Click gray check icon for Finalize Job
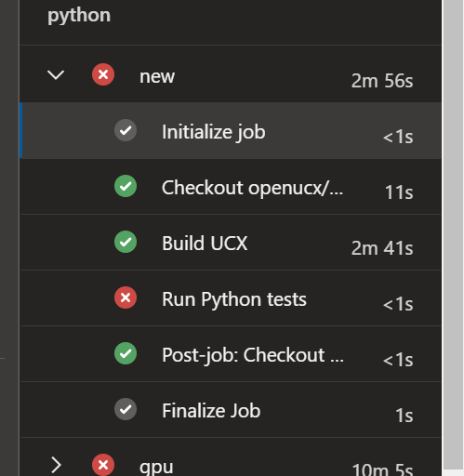Viewport: 464px width, 476px height. point(126,409)
